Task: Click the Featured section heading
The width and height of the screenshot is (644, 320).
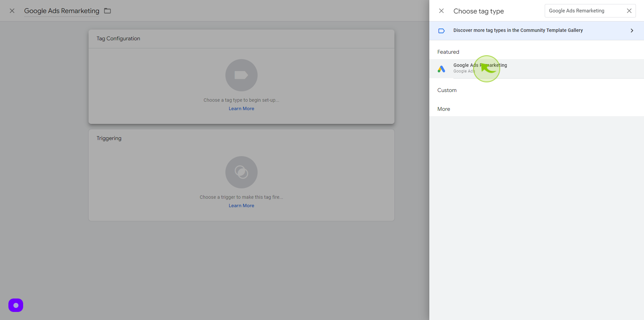Action: [x=448, y=52]
